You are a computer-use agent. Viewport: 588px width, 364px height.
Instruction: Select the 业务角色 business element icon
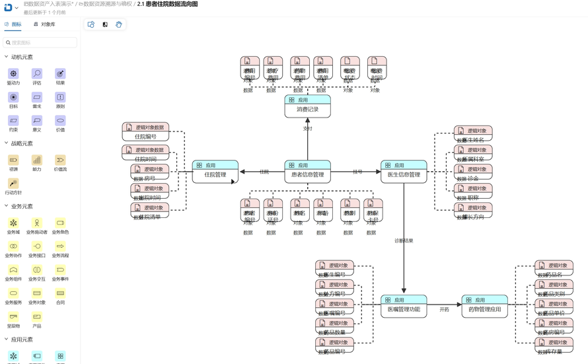pyautogui.click(x=60, y=223)
